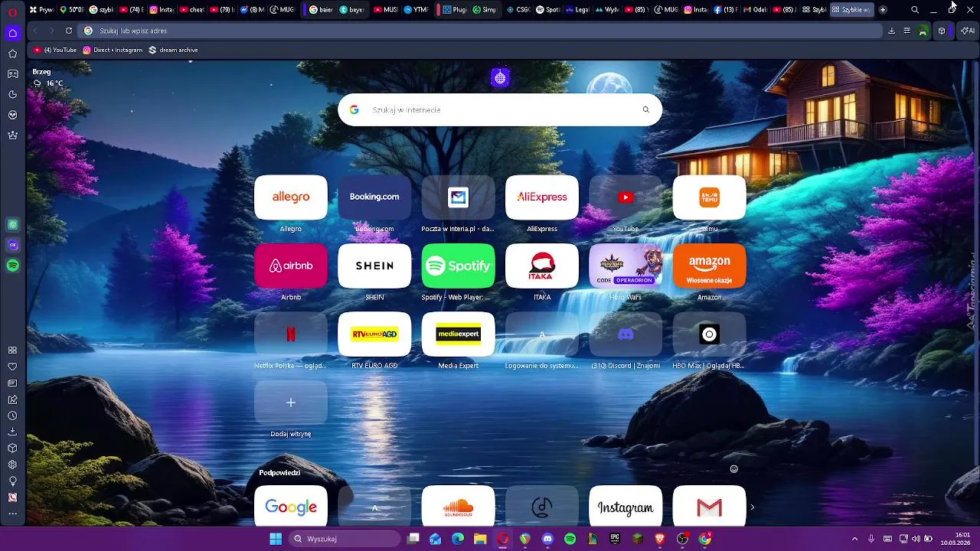The height and width of the screenshot is (551, 980).
Task: Open the Booking.com speed dial tile
Action: pos(374,197)
